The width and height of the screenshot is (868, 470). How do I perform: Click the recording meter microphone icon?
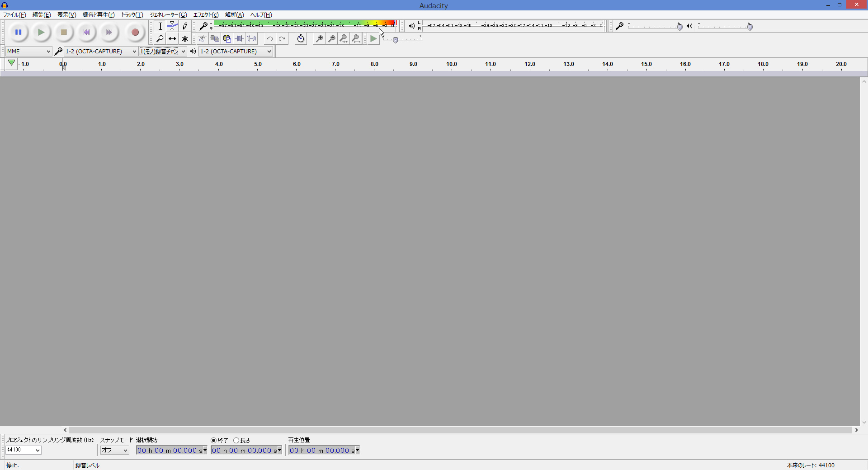pyautogui.click(x=203, y=26)
